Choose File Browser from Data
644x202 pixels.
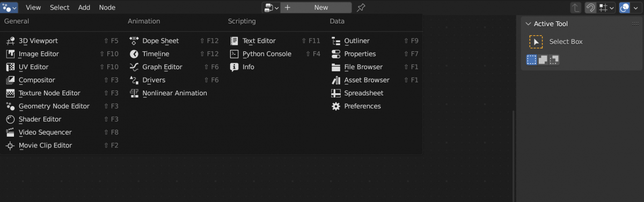375,67
